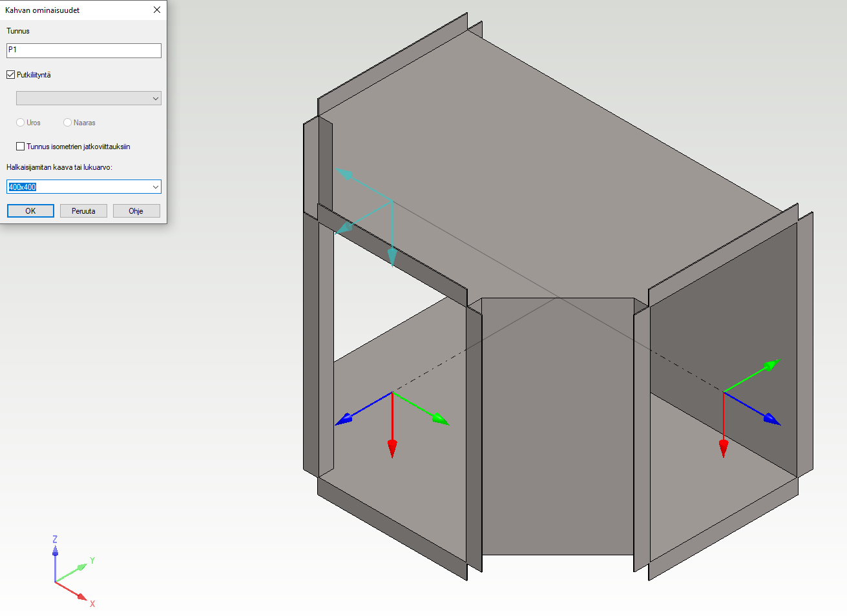Choose the Naaras radio button
847x616 pixels.
click(x=68, y=123)
